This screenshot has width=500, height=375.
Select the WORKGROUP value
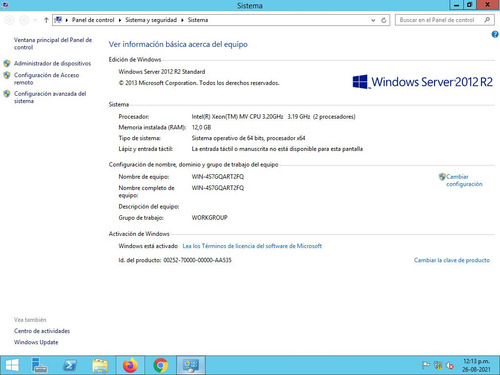209,218
